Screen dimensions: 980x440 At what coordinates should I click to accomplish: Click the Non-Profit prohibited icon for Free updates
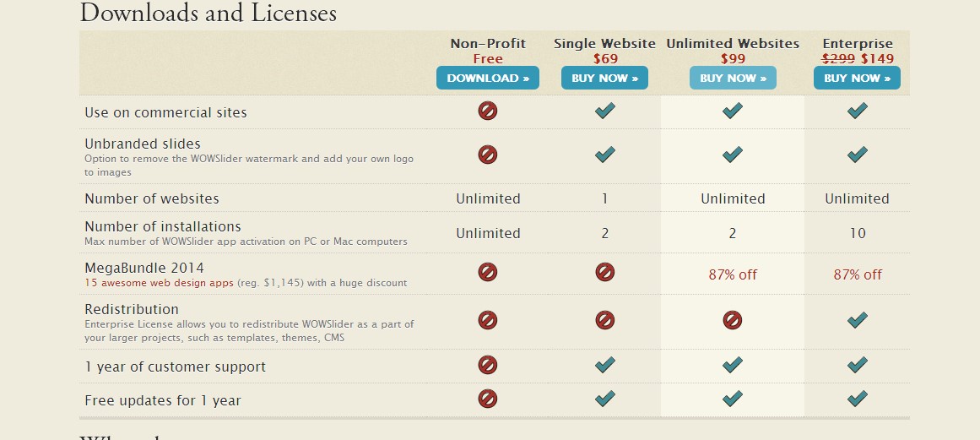488,399
